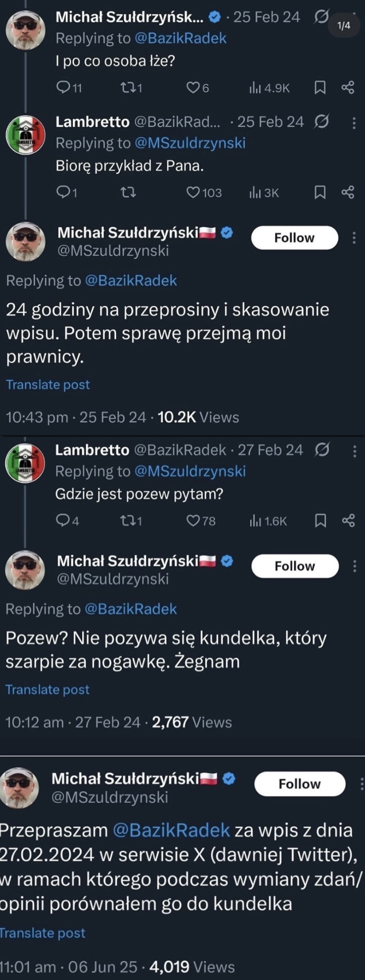
Task: Like the "Gdzie jest pozew pytam?" reply
Action: 194,521
